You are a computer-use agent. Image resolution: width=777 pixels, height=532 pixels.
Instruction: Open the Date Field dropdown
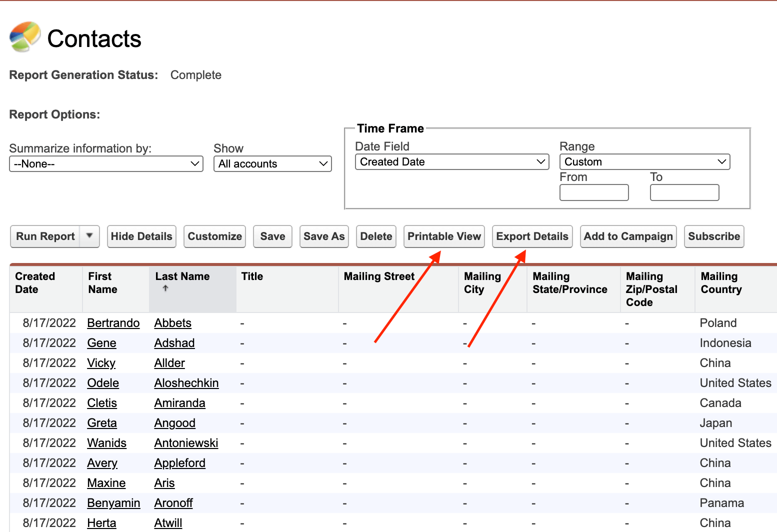452,162
